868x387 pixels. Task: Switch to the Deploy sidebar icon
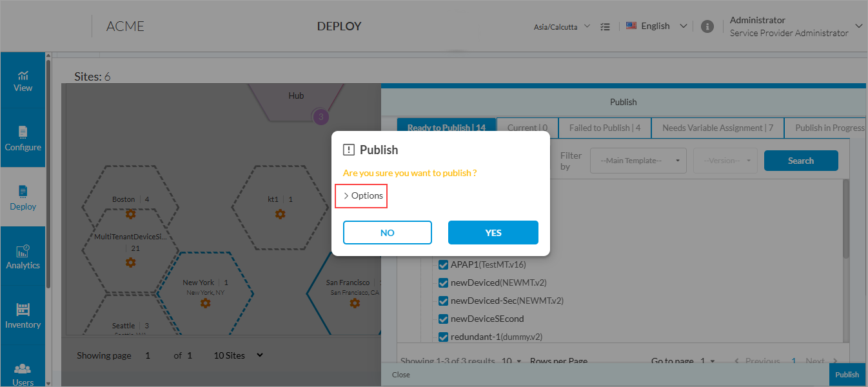pyautogui.click(x=23, y=197)
